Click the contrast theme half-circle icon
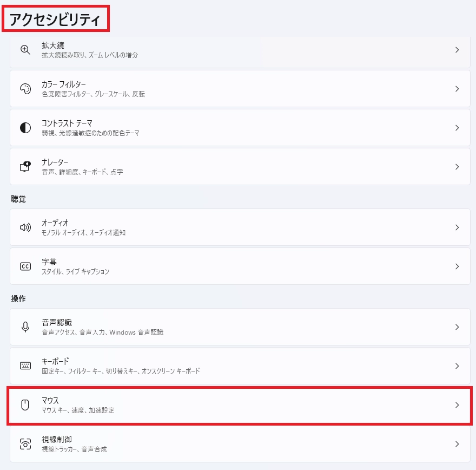The width and height of the screenshot is (476, 470). [25, 128]
